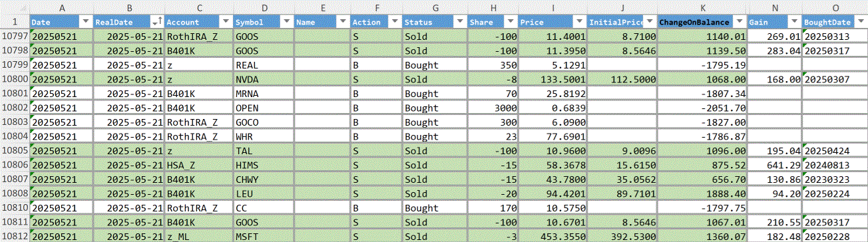Open the Gain column filter dropdown
Viewport: 868px width, 242px height.
click(793, 22)
